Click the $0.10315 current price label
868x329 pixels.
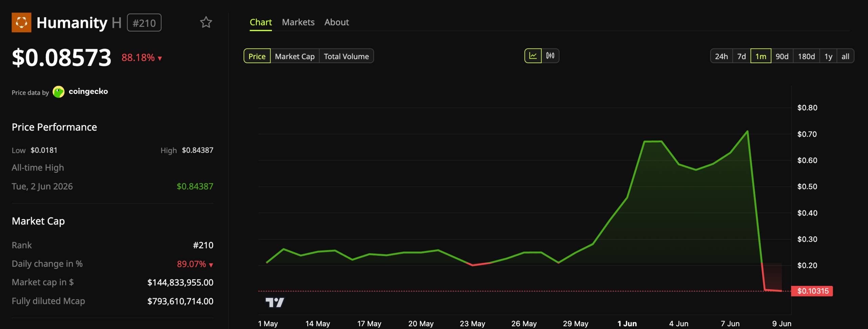click(812, 291)
